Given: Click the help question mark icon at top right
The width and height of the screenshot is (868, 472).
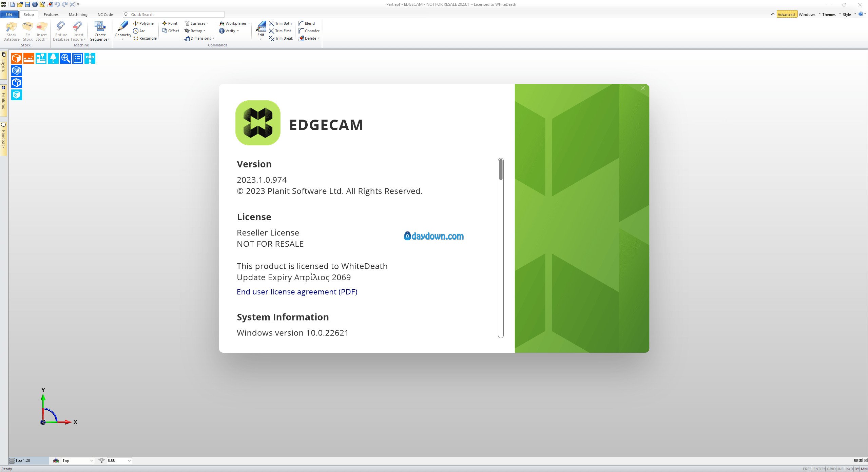Looking at the screenshot, I should tap(861, 14).
